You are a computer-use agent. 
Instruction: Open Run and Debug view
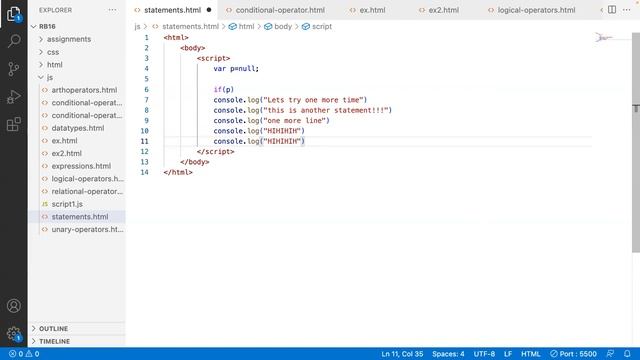14,97
